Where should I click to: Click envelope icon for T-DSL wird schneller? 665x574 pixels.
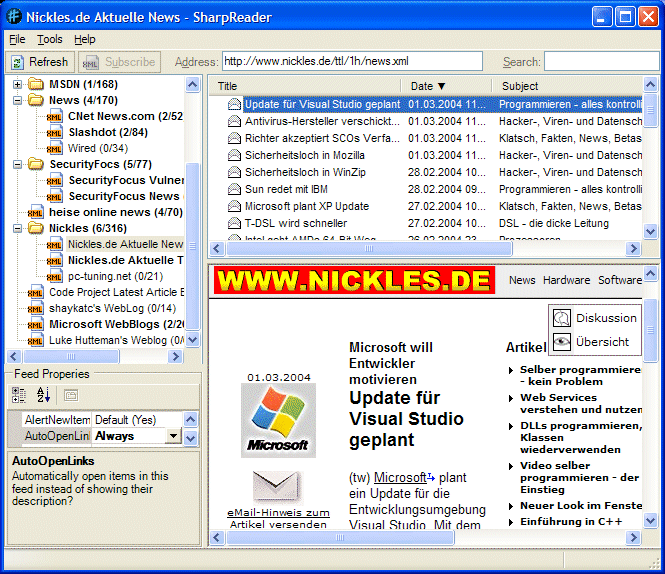[234, 223]
